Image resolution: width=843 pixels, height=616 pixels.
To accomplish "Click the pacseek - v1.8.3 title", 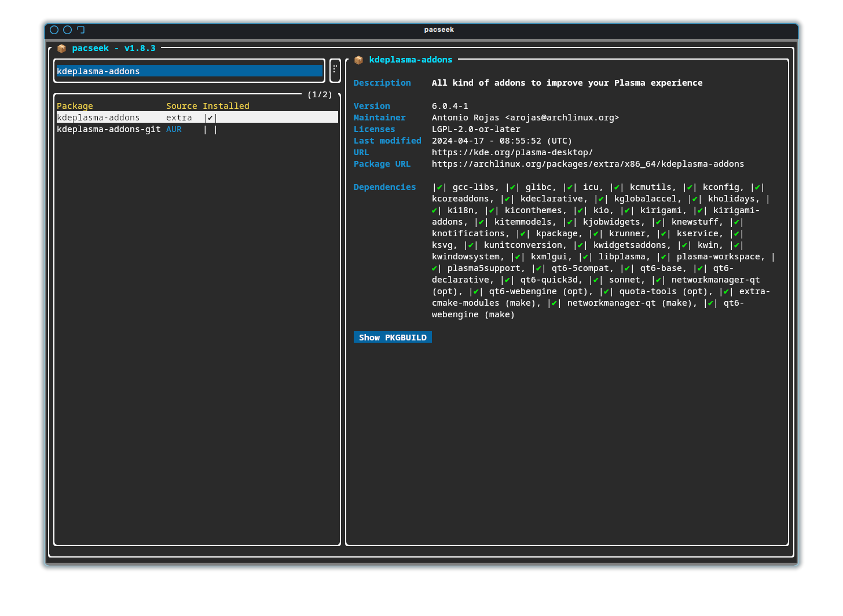I will 114,48.
